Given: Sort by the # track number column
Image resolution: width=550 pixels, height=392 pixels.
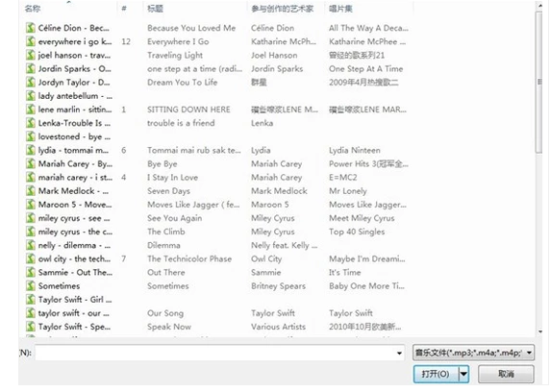Looking at the screenshot, I should 124,9.
